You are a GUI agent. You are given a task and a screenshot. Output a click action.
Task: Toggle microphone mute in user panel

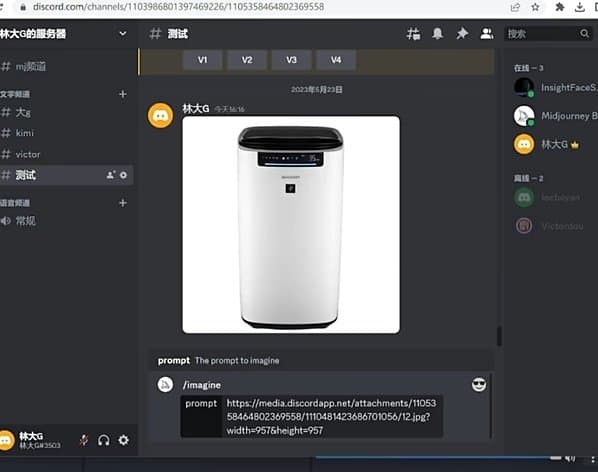[84, 440]
